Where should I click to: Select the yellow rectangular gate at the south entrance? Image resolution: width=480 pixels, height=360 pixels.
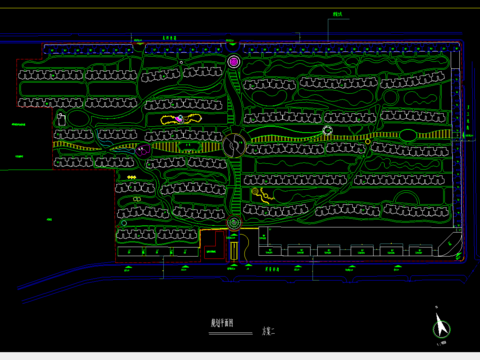(x=234, y=252)
